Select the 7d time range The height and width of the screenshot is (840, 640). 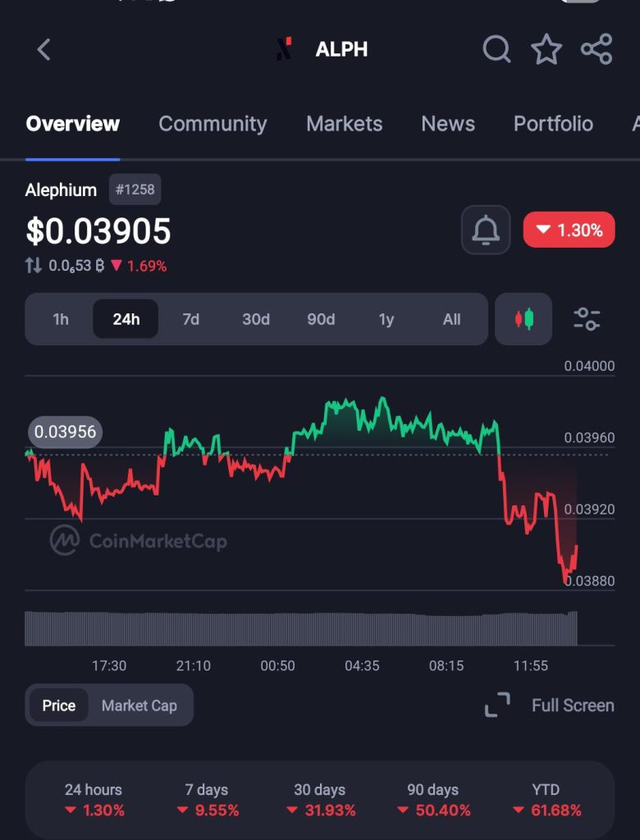coord(191,319)
